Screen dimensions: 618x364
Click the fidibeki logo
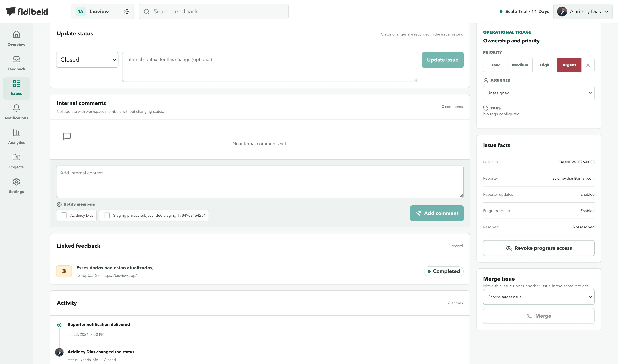tap(27, 11)
